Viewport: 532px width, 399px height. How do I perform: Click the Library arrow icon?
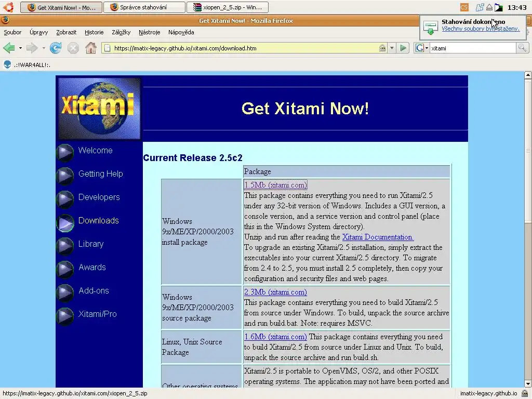pyautogui.click(x=65, y=246)
